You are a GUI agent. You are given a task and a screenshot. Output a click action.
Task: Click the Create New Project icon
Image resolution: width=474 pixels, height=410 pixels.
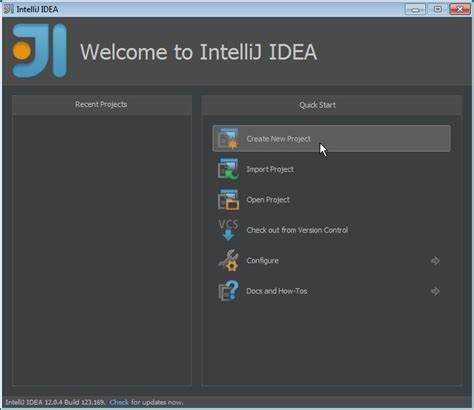tap(228, 139)
